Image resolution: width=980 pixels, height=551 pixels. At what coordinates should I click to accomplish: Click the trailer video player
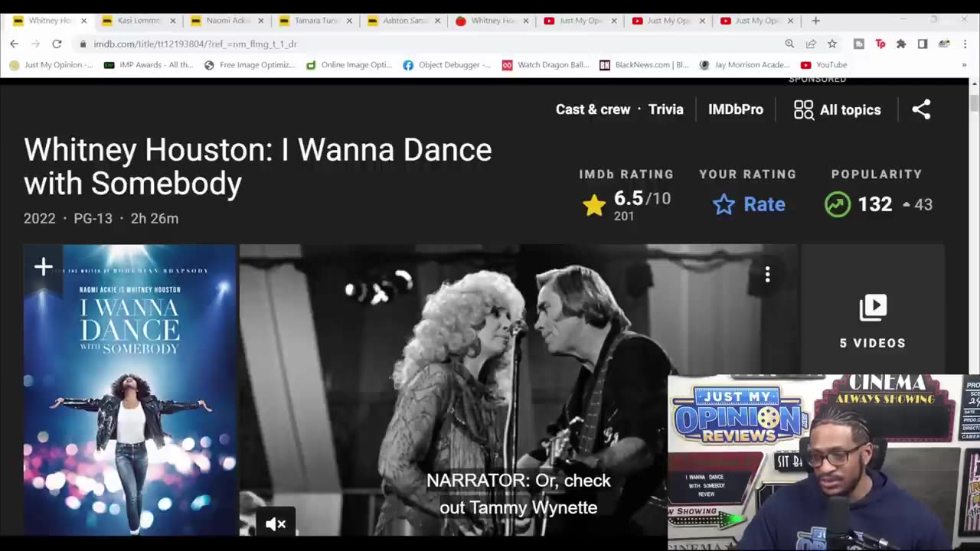point(518,390)
